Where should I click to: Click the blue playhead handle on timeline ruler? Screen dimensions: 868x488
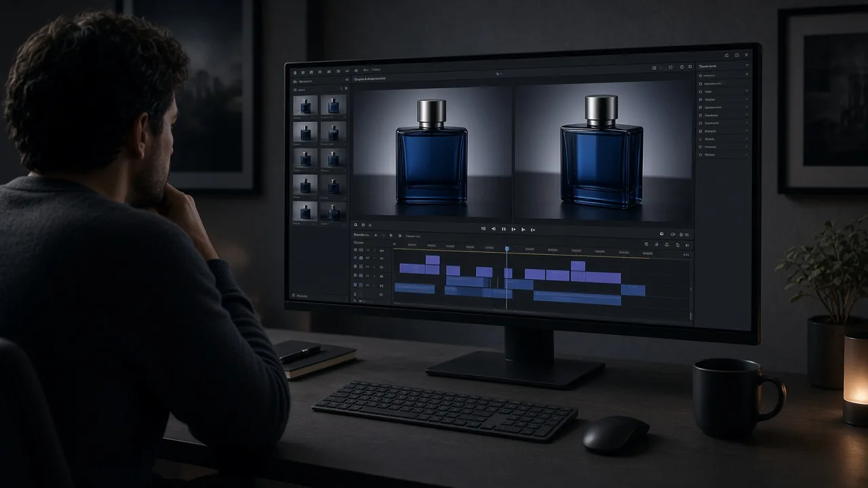[x=507, y=249]
